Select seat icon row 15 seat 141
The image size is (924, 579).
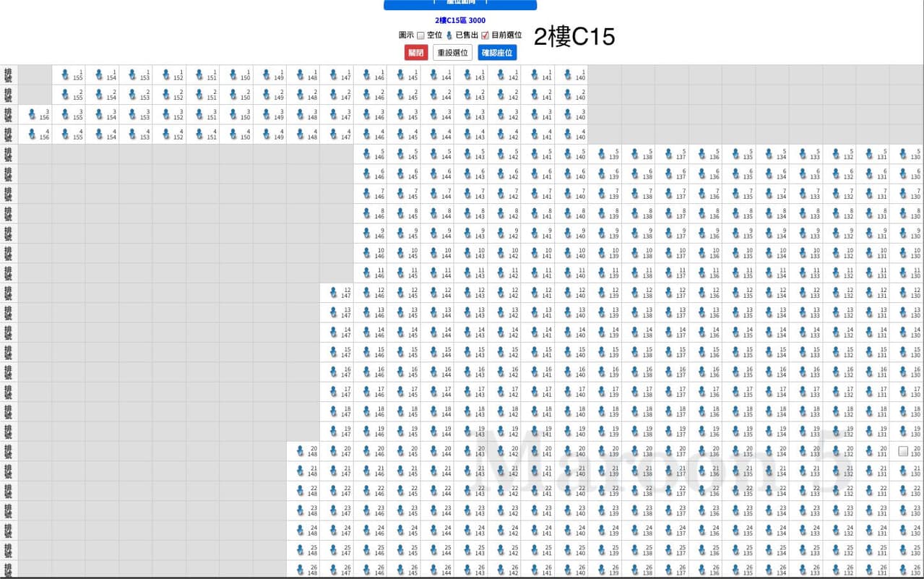tap(535, 353)
